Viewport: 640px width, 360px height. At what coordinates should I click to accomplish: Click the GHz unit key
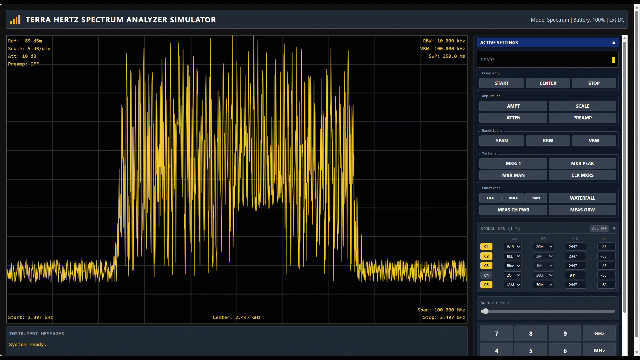click(x=599, y=334)
